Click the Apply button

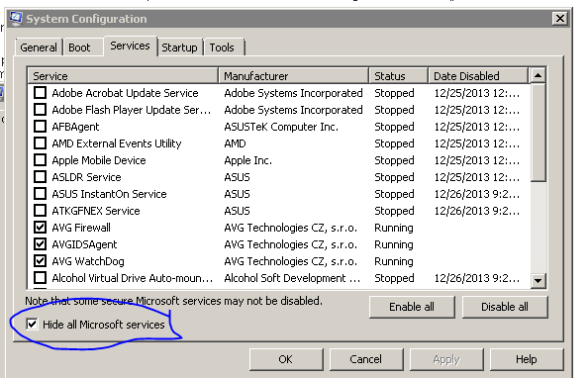[446, 359]
